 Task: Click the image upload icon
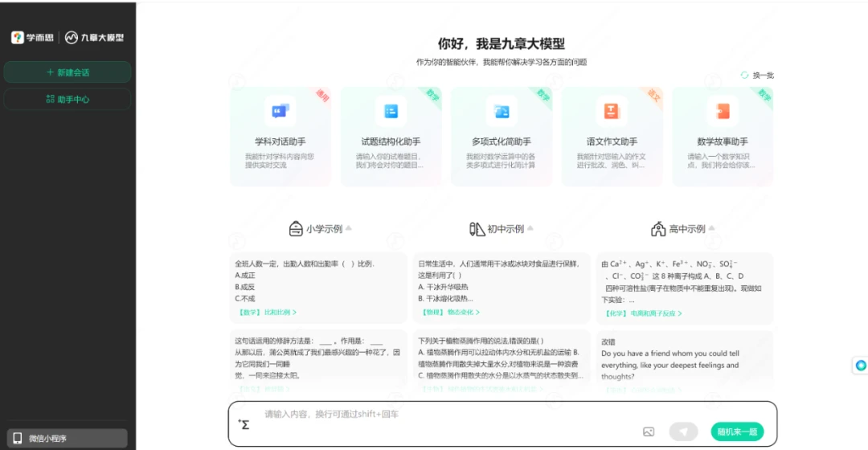click(x=649, y=432)
